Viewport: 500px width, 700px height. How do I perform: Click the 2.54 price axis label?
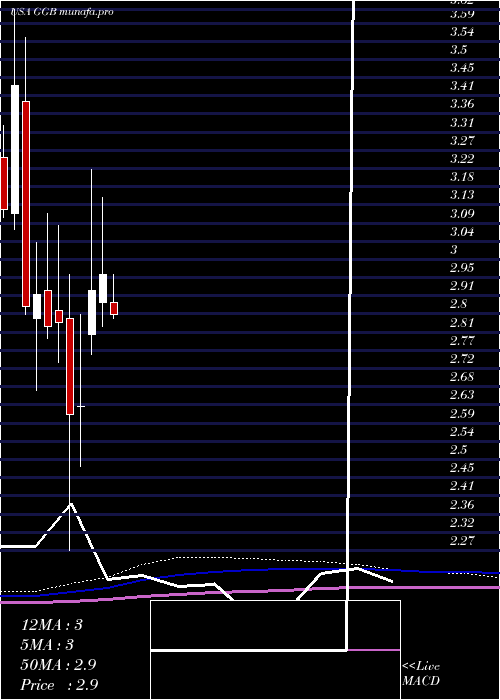[x=462, y=432]
